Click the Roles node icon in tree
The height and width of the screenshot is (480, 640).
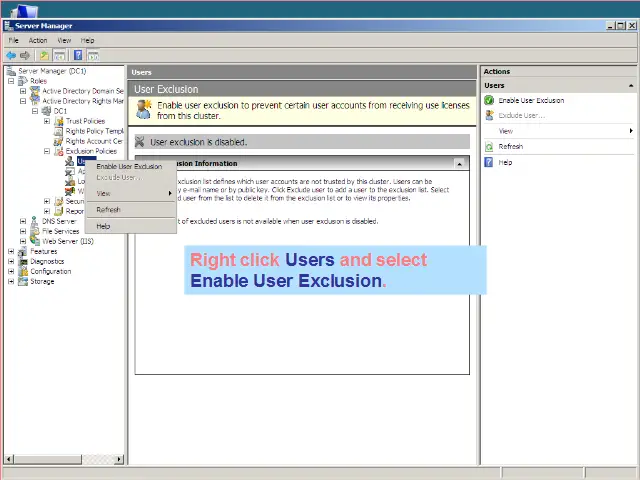coord(23,81)
